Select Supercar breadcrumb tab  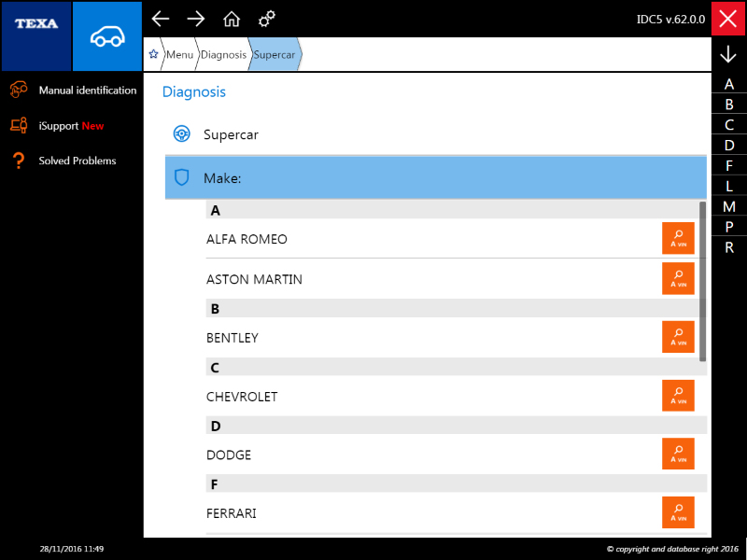275,55
